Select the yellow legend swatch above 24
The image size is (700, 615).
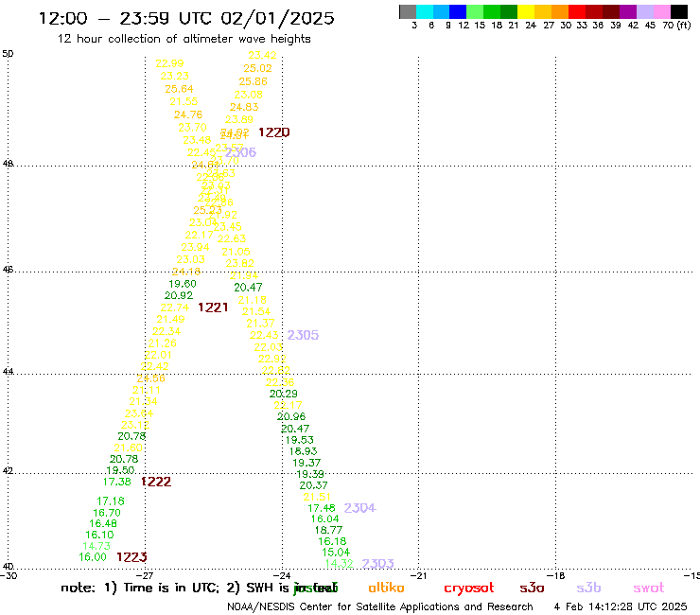[x=526, y=11]
